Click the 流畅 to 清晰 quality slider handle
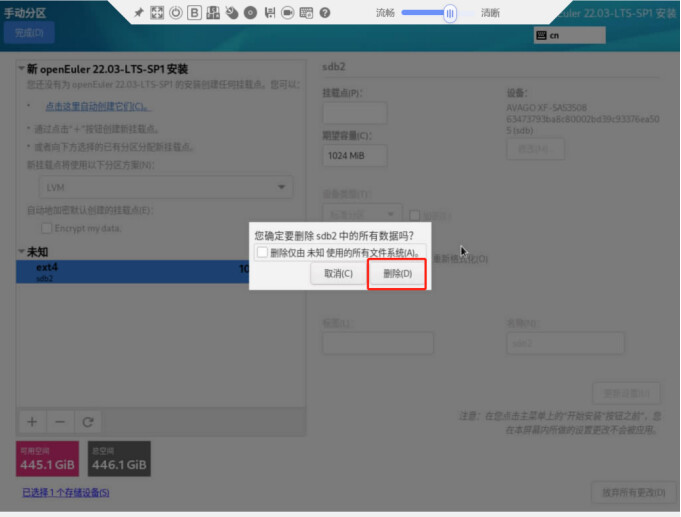This screenshot has width=681, height=517. pyautogui.click(x=450, y=13)
